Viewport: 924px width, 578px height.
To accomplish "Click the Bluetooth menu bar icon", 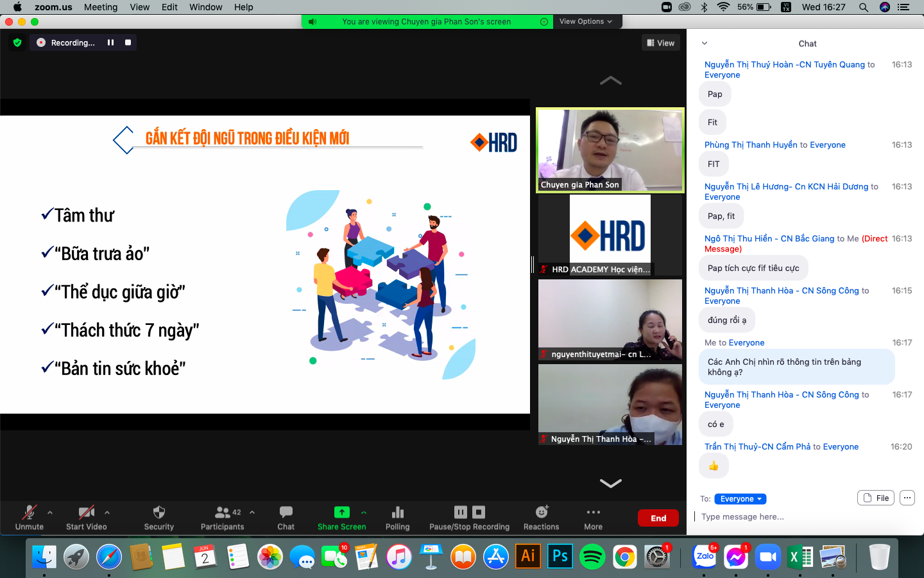I will click(x=704, y=7).
